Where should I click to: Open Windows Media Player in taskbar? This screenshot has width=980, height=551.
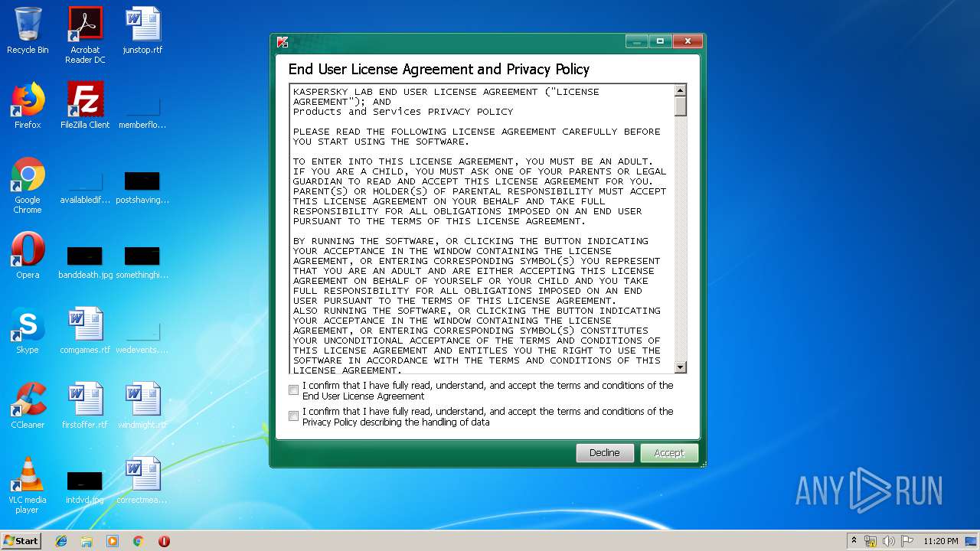113,541
